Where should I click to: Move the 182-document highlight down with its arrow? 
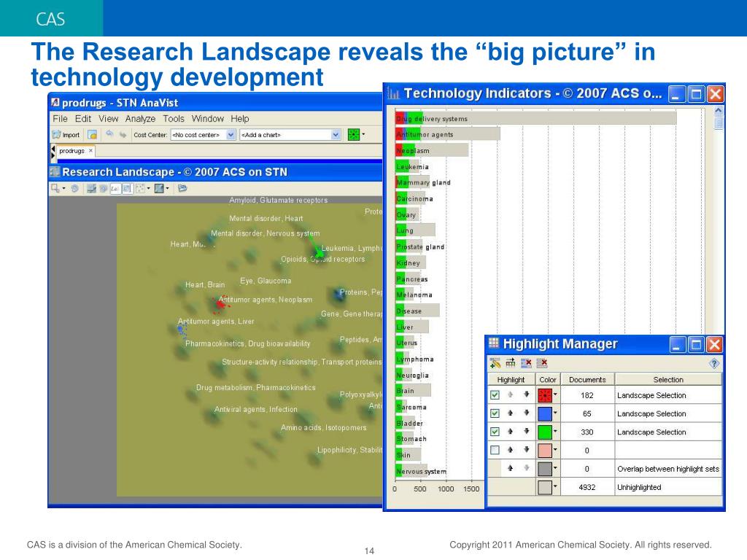[x=527, y=394]
